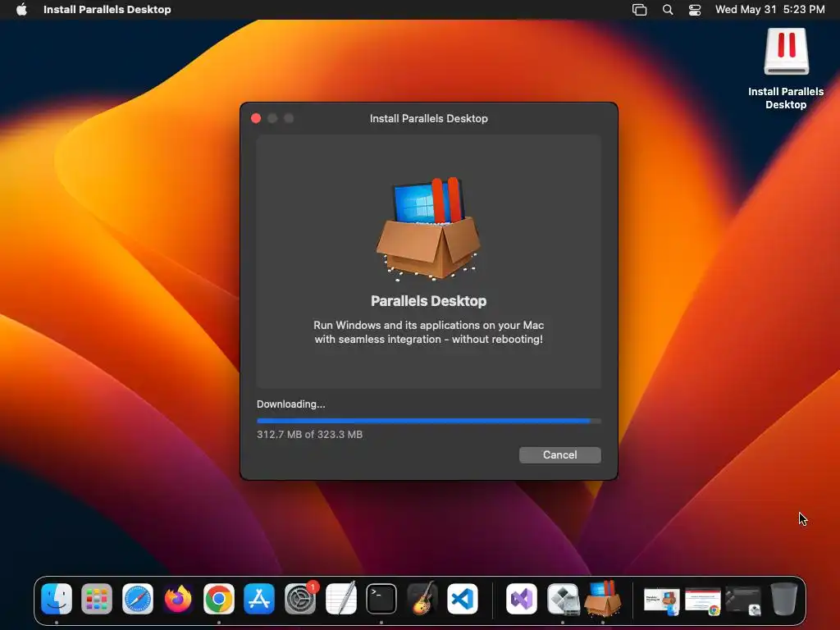840x630 pixels.
Task: Open the App Store from the Dock
Action: pos(259,599)
